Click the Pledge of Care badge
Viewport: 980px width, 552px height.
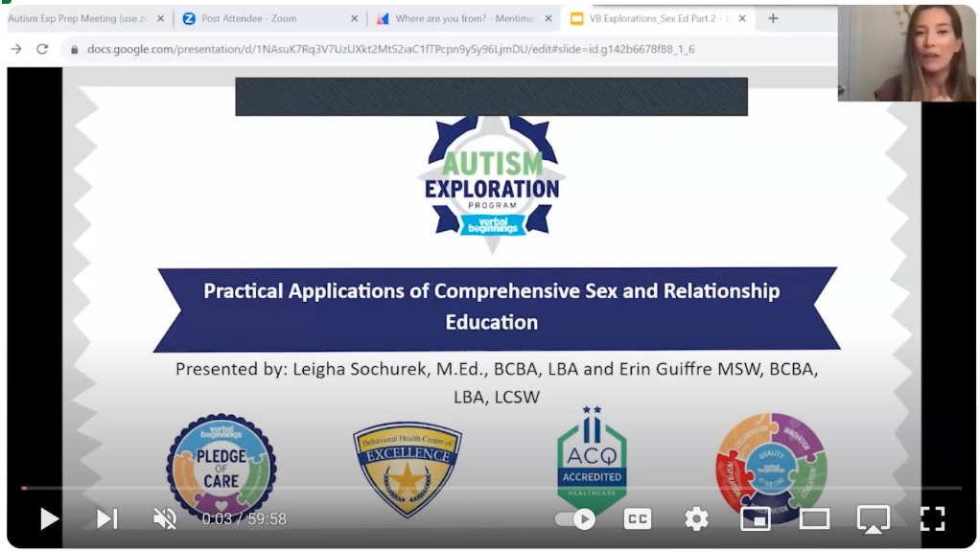[222, 467]
